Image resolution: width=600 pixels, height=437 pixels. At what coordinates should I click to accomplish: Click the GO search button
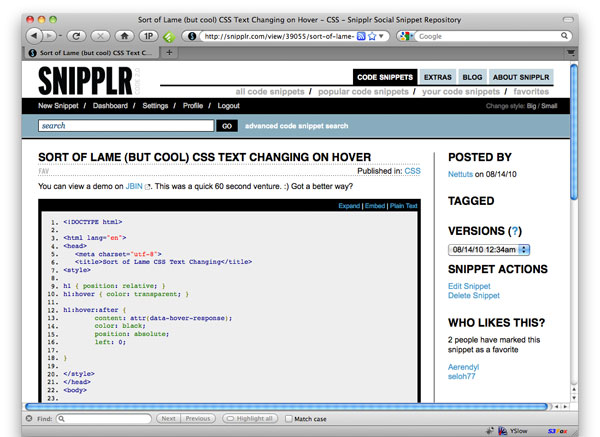227,126
